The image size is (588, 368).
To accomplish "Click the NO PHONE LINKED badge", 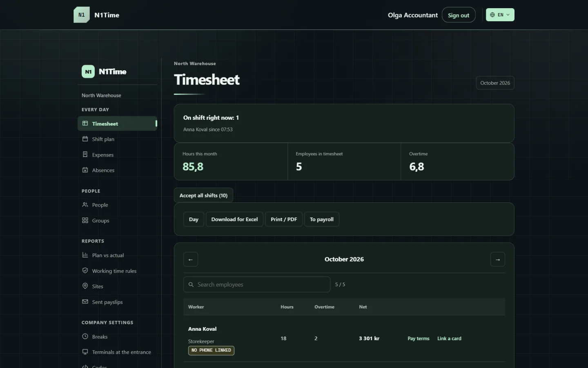I will tap(211, 350).
